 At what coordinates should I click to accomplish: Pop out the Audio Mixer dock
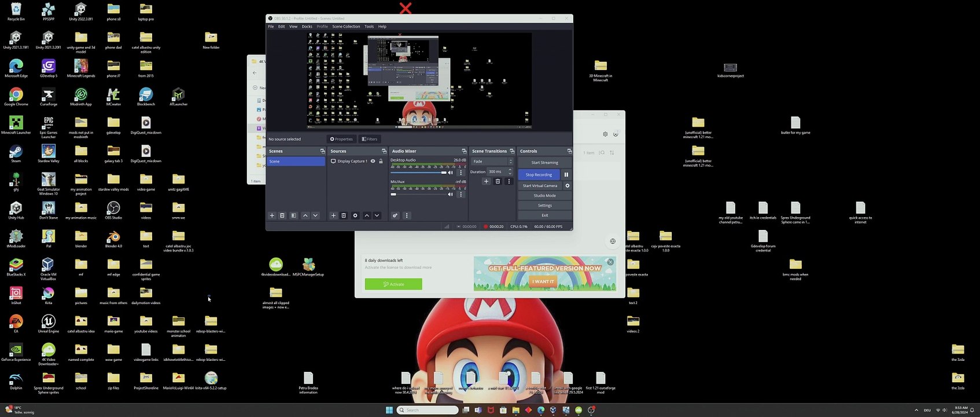coord(464,151)
